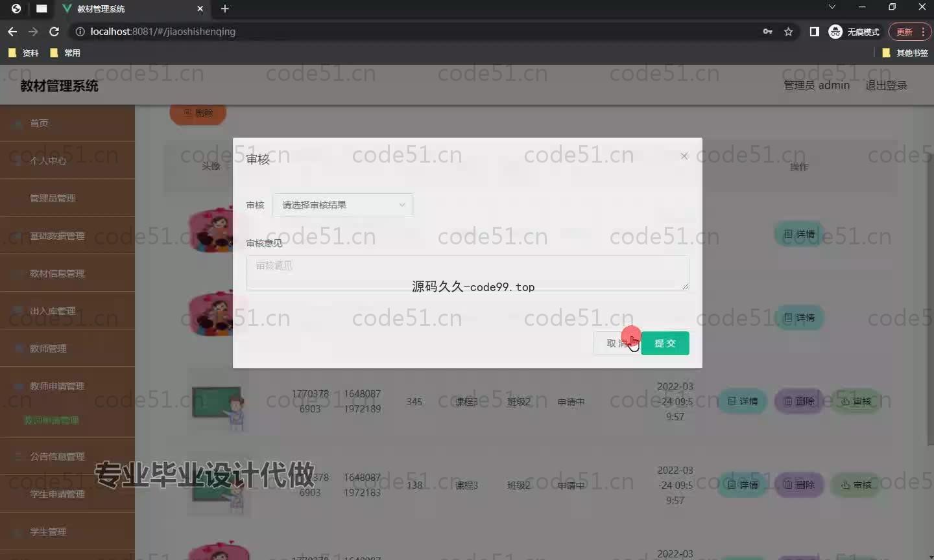Open the incognito 无痕模式 profile indicator
The image size is (934, 560).
(x=854, y=31)
